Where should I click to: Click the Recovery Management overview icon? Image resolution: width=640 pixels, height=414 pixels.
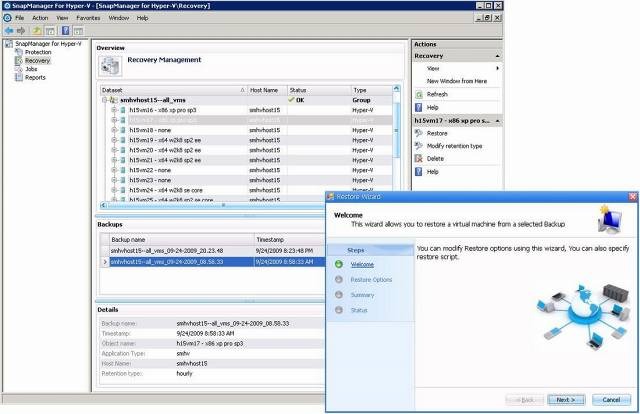tap(110, 66)
